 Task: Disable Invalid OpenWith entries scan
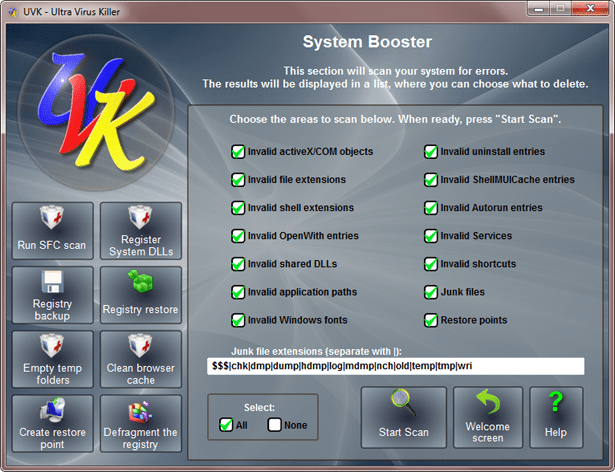coord(238,236)
